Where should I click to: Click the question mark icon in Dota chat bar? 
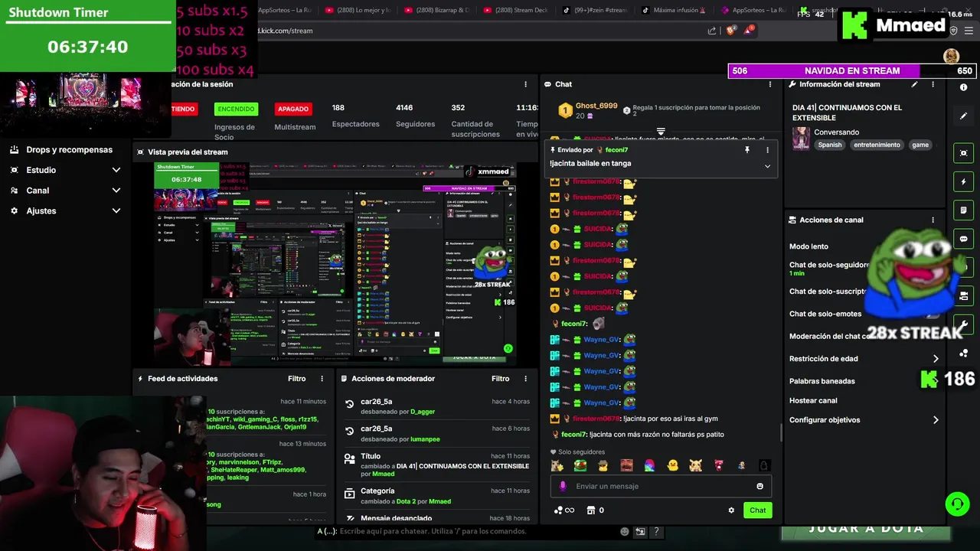click(656, 531)
